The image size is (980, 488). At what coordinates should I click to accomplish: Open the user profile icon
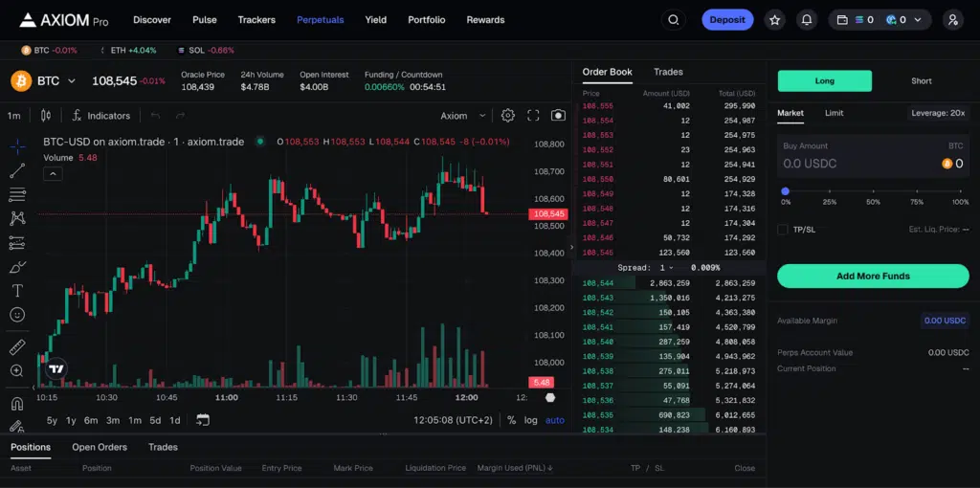point(952,20)
